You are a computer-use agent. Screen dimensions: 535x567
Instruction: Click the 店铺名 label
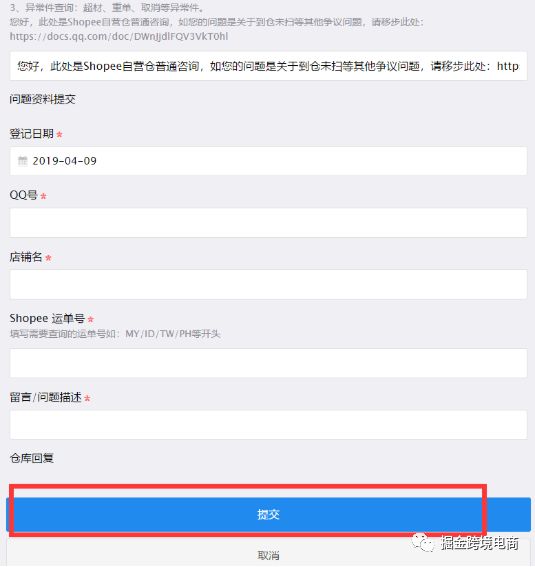tap(26, 257)
